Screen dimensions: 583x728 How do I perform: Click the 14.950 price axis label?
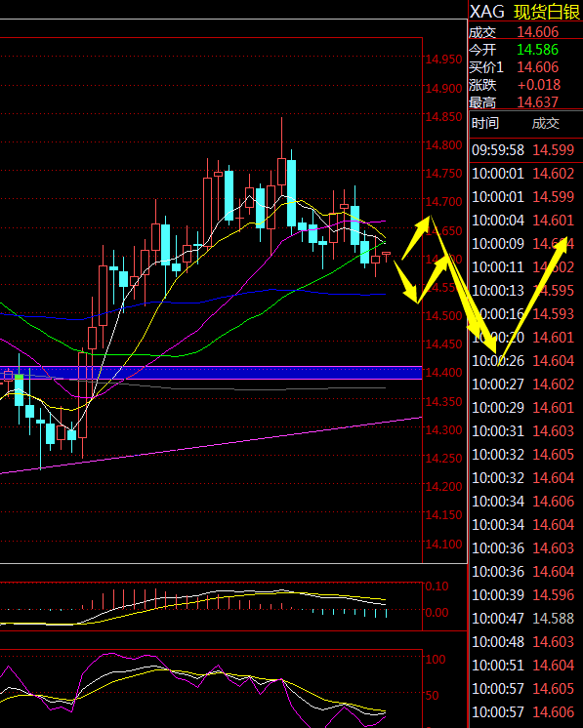(x=443, y=60)
